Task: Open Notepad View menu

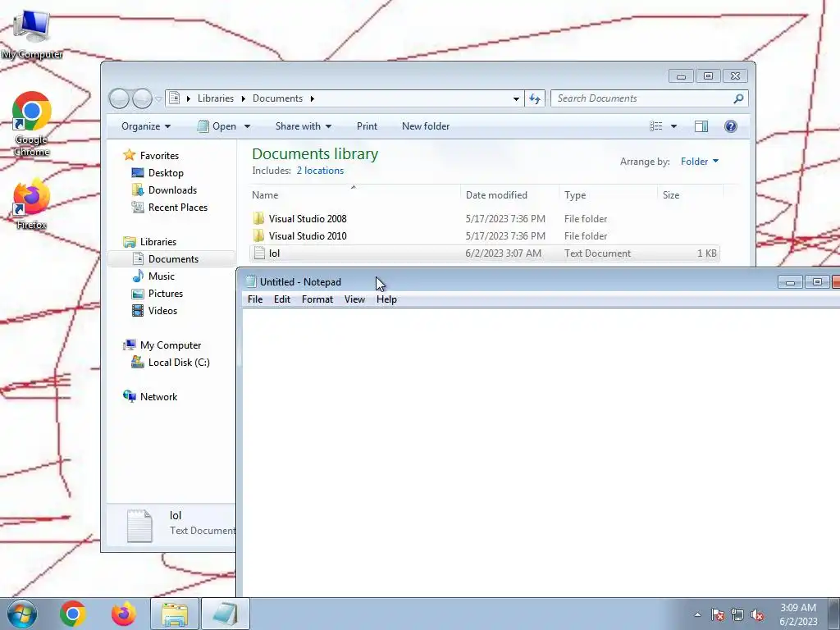Action: 354,299
